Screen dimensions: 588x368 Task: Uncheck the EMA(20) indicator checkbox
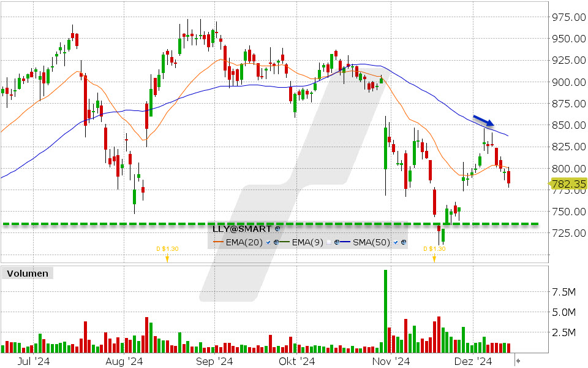[x=268, y=243]
